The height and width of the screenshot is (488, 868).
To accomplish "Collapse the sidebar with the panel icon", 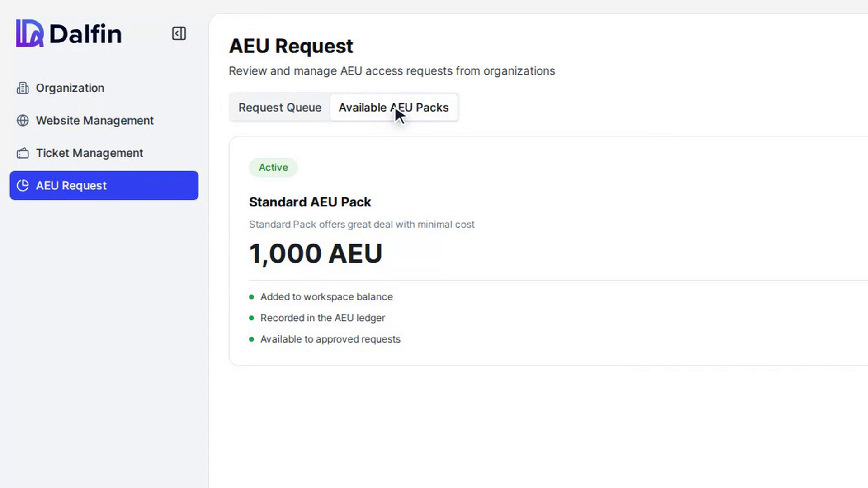I will click(x=179, y=33).
